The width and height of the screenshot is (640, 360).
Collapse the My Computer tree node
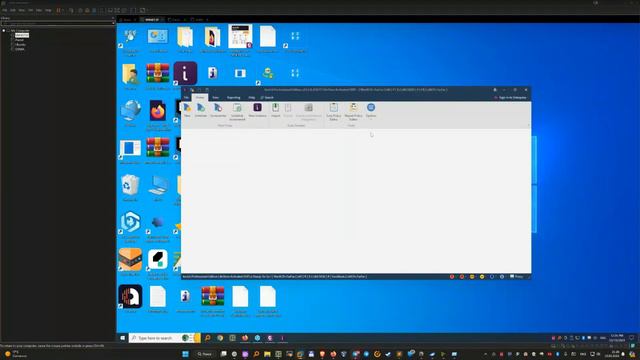point(4,31)
